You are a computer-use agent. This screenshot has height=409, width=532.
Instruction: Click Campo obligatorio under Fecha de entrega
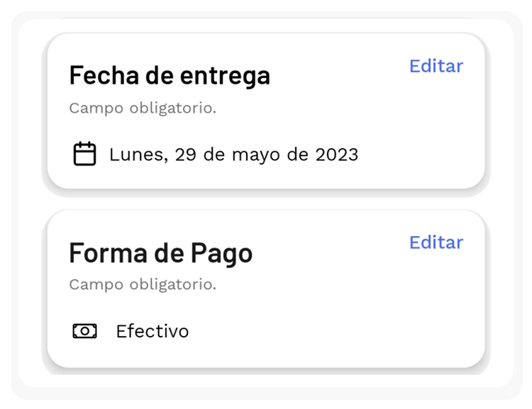[143, 108]
